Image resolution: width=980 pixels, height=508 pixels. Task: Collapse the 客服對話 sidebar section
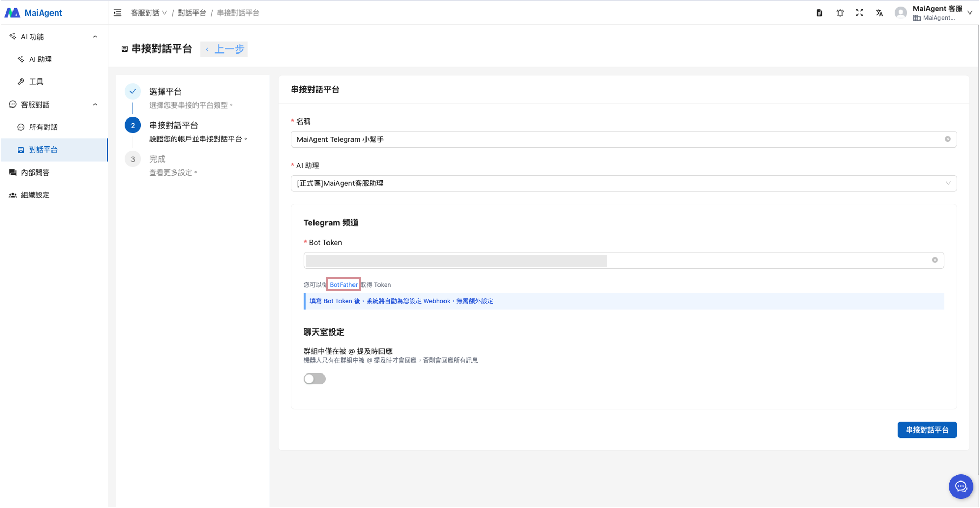[95, 105]
